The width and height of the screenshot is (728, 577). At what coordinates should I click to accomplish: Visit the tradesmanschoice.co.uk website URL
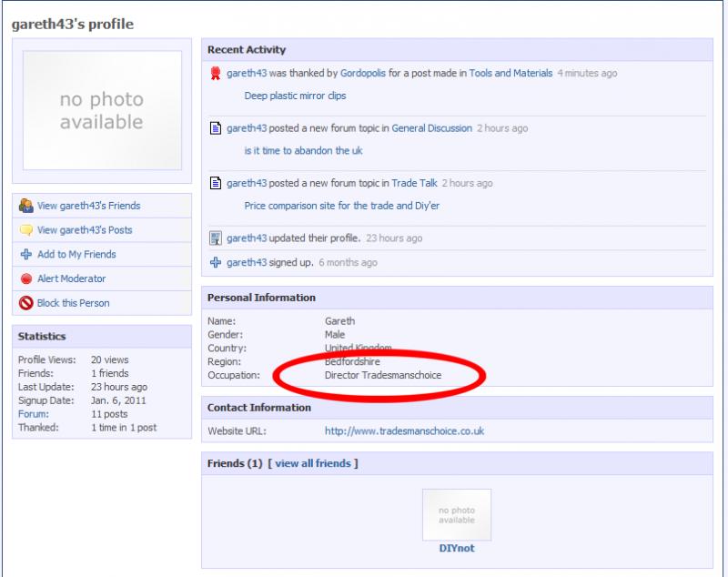point(404,431)
